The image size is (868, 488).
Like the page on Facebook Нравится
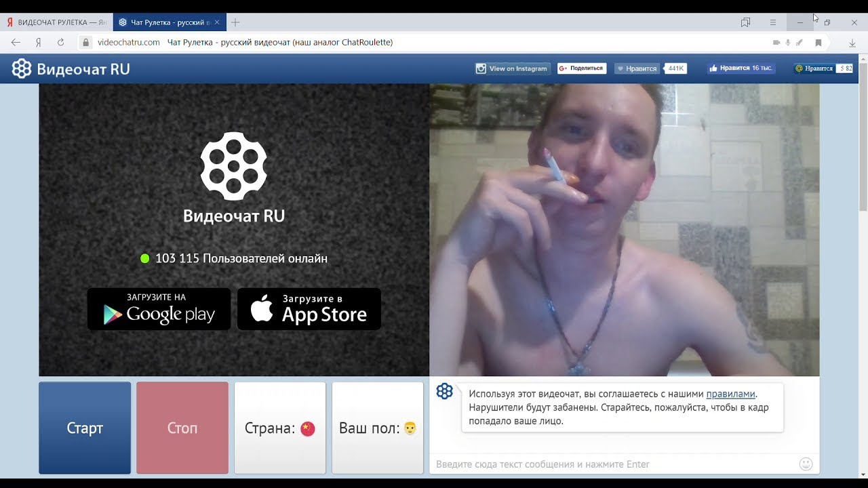click(x=740, y=68)
